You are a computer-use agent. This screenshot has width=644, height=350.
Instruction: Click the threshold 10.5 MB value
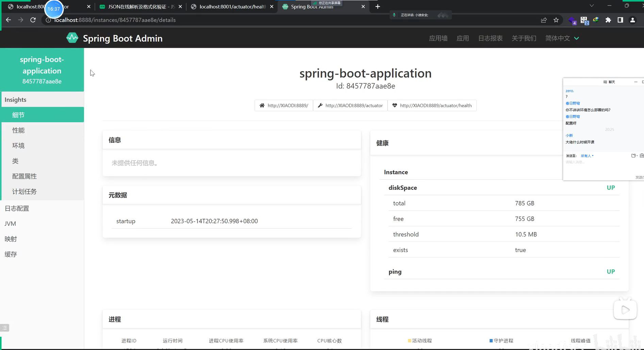[526, 234]
